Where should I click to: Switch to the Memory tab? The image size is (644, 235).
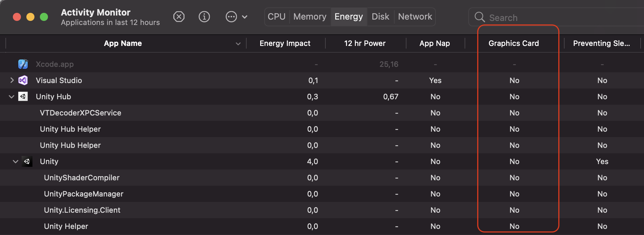tap(310, 17)
